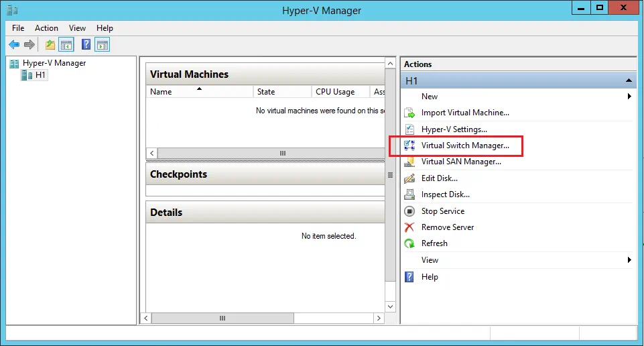Click the Stop Service action
This screenshot has width=644, height=346.
442,211
